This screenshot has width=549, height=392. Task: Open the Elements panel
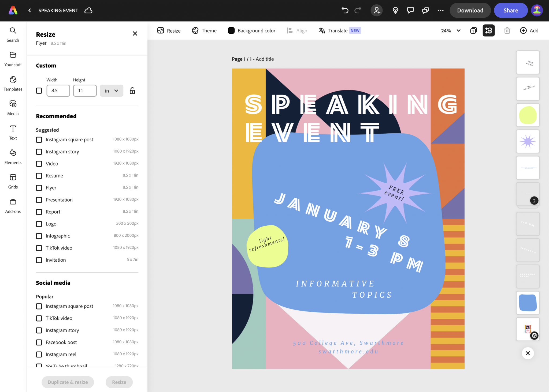(13, 156)
